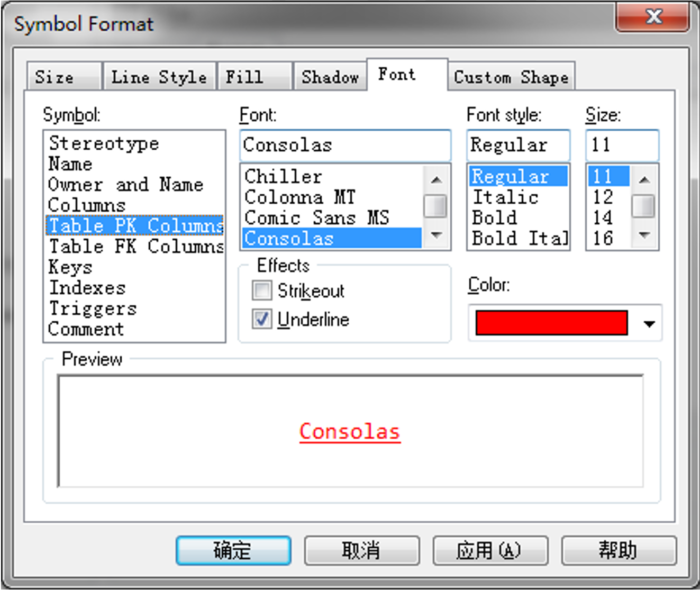Screen dimensions: 700x590
Task: Uncheck the Underline checkbox
Action: coord(262,319)
